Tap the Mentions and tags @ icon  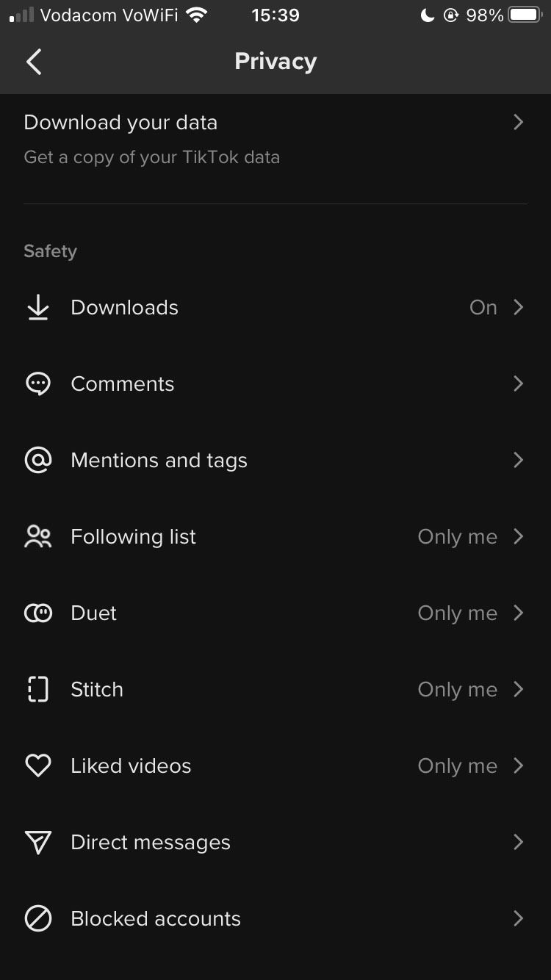tap(37, 461)
